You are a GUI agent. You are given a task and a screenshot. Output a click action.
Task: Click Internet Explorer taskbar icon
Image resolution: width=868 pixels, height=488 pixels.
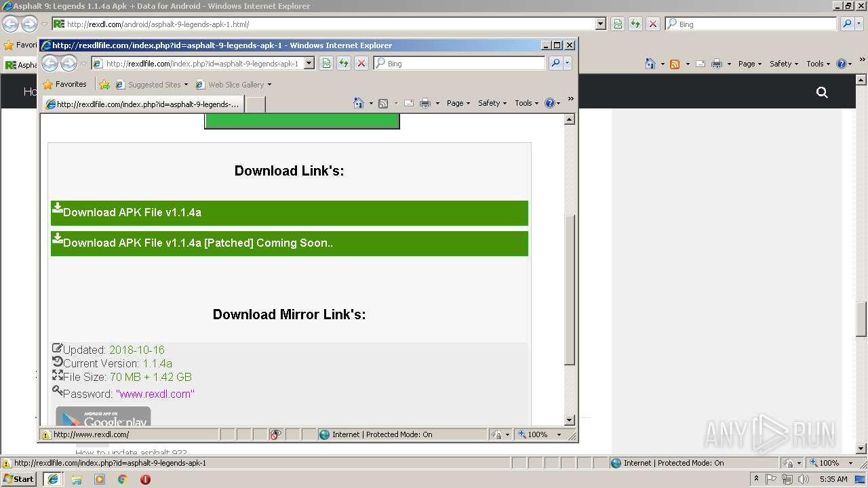[x=53, y=479]
